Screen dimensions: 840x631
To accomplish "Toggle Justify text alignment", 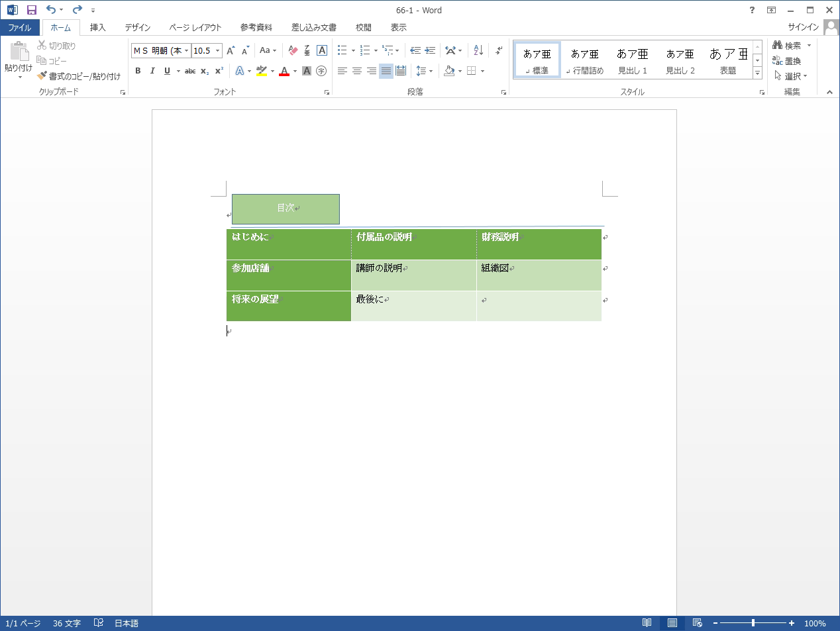I will [x=386, y=71].
